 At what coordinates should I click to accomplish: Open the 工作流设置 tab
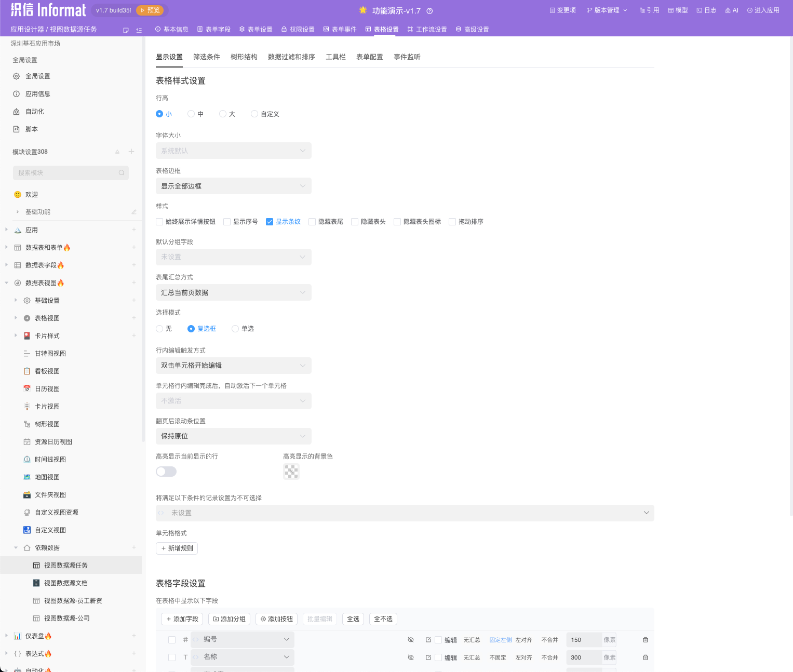427,30
